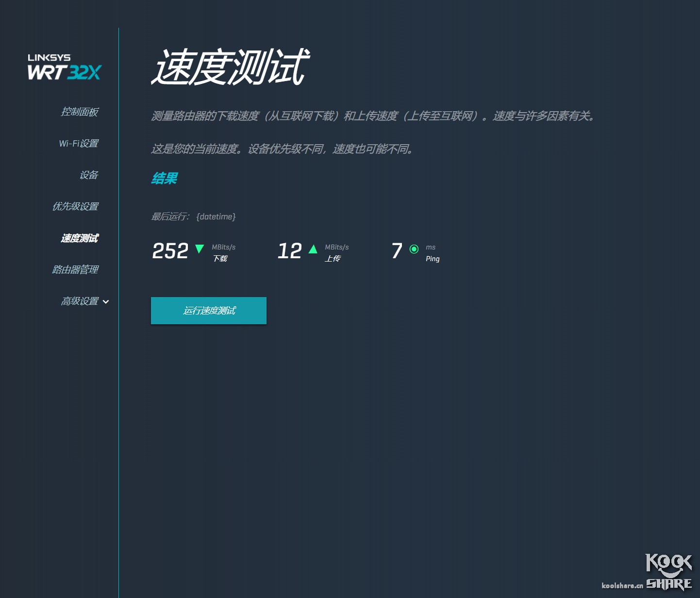Viewport: 700px width, 598px height.
Task: Open the 设备 section
Action: (89, 175)
